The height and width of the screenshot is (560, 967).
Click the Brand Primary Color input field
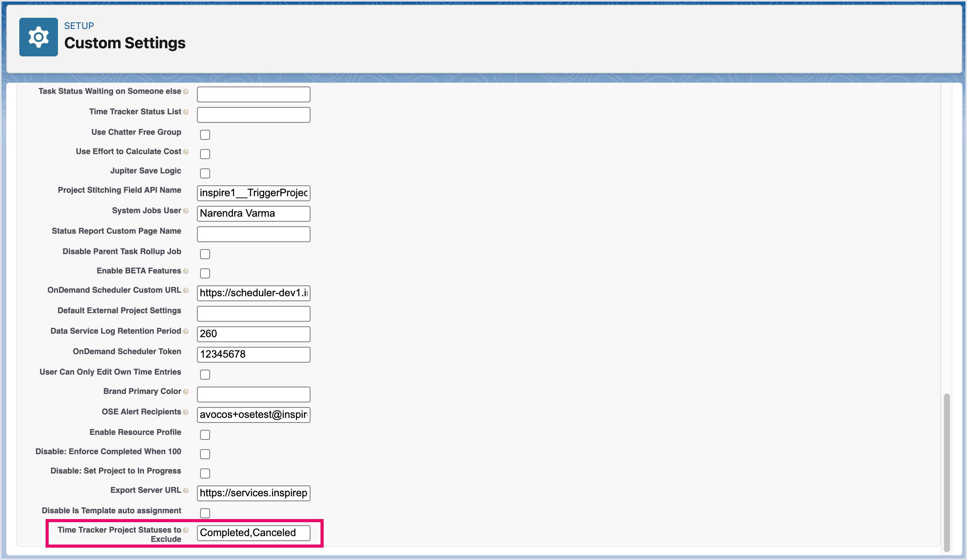tap(253, 394)
